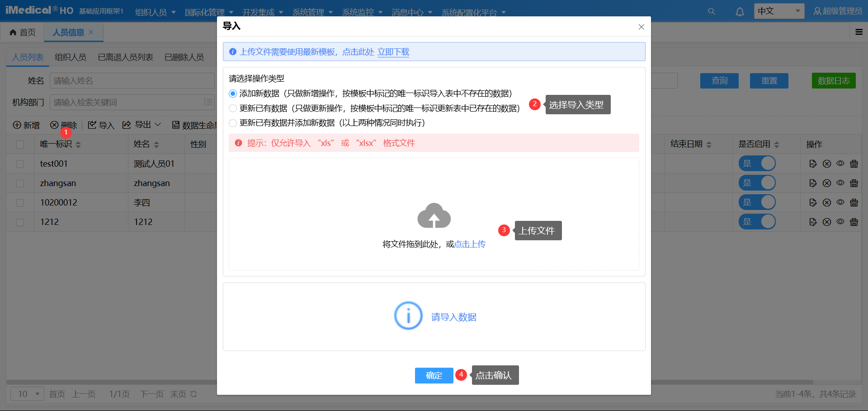Select the 更新已有数据 radio option
Image resolution: width=868 pixels, height=411 pixels.
click(x=233, y=108)
